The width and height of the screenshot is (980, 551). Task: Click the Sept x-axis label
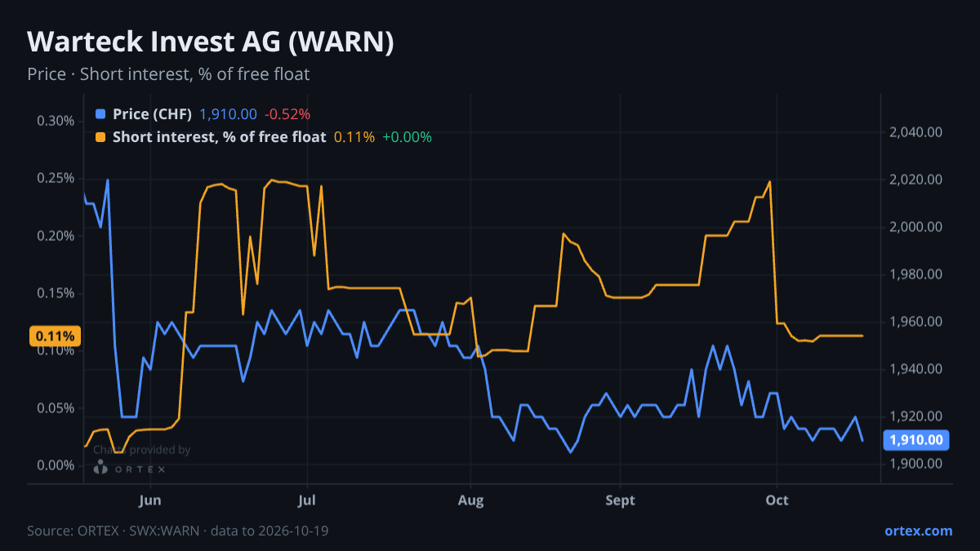click(621, 500)
